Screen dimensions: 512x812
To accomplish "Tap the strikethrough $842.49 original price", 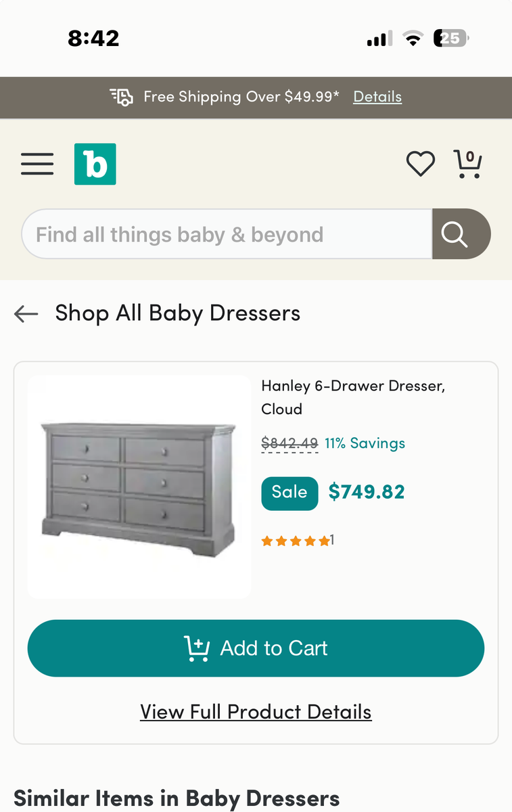I will tap(289, 444).
